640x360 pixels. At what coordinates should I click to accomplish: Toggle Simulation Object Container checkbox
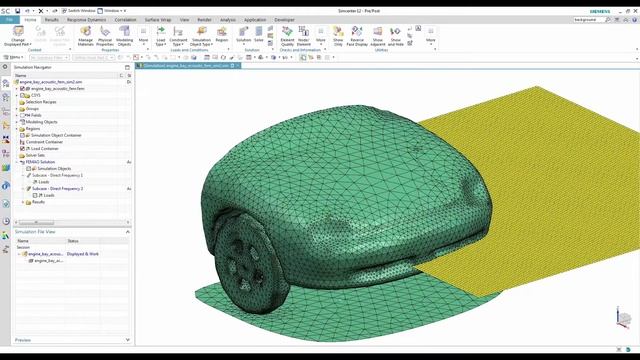point(23,135)
